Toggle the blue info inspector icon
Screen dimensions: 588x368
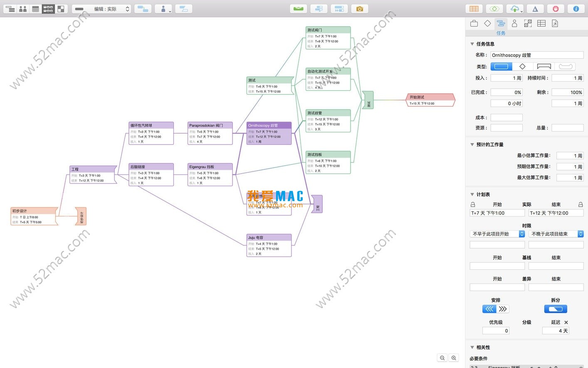(576, 9)
